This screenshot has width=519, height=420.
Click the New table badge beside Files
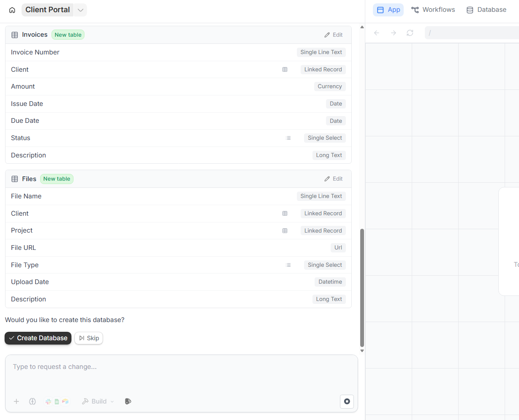click(x=57, y=179)
